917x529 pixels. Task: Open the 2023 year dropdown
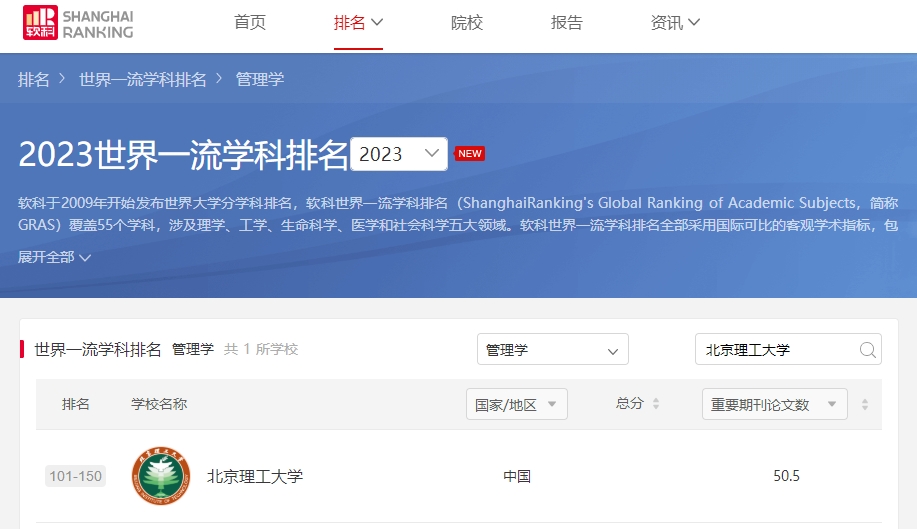399,154
